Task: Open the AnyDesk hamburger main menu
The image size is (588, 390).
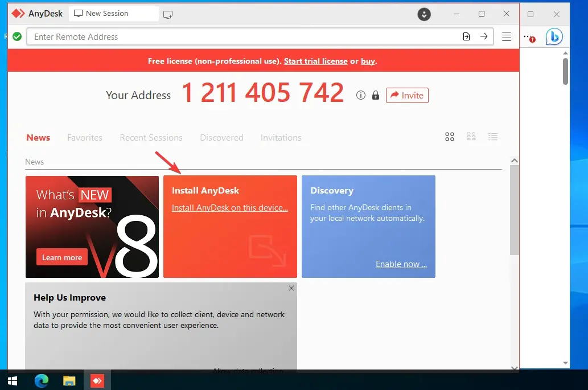Action: point(507,36)
